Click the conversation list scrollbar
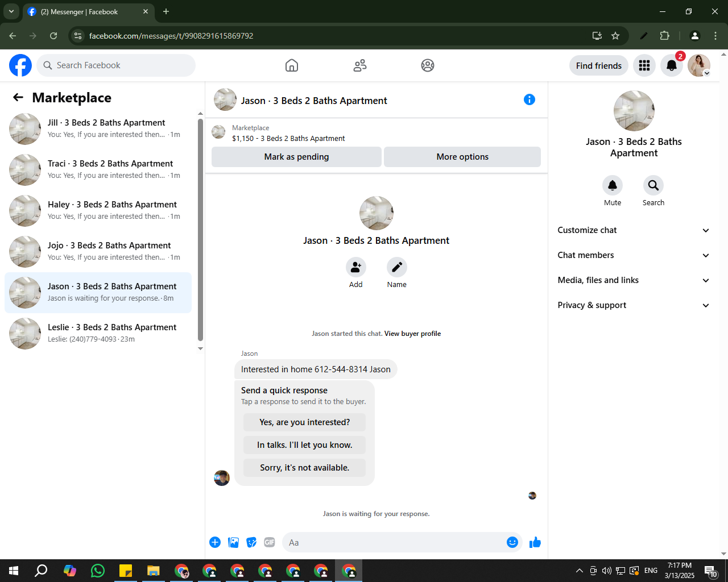728x582 pixels. (200, 230)
